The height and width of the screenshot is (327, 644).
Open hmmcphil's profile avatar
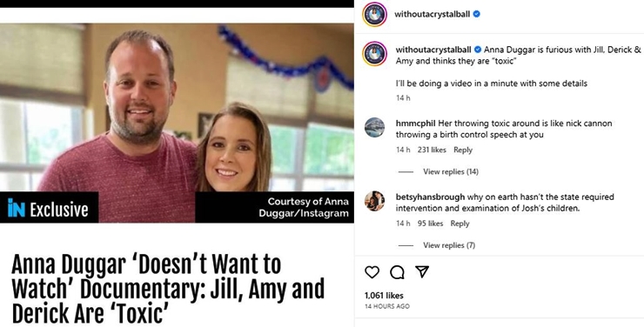374,127
